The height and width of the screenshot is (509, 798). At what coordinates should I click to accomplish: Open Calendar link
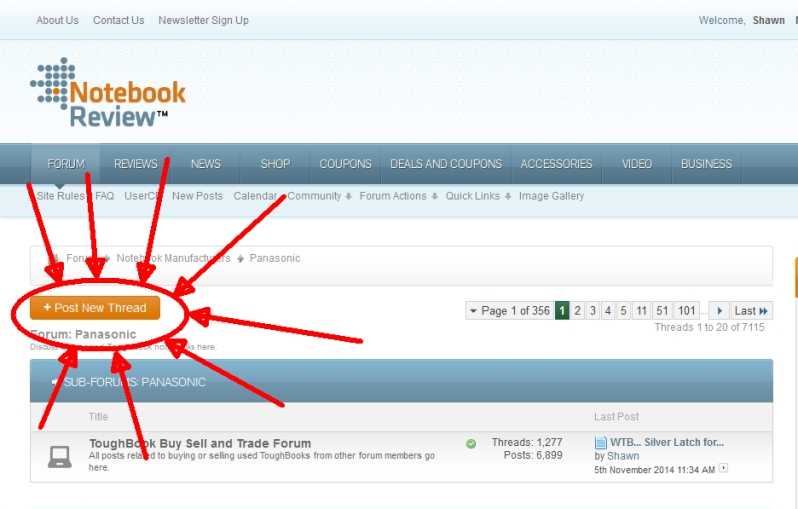(x=255, y=196)
